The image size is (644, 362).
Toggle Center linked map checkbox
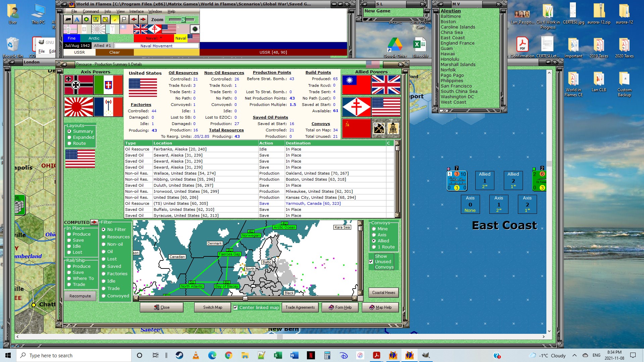235,307
